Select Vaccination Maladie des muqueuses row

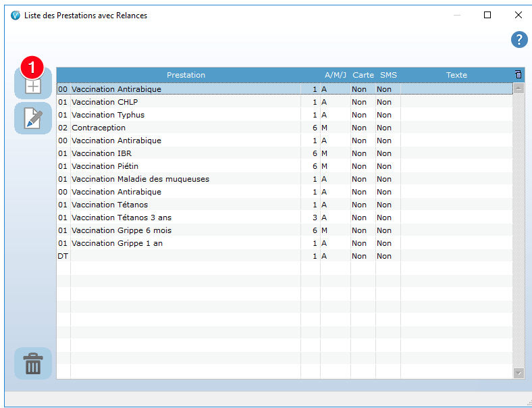[x=285, y=179]
